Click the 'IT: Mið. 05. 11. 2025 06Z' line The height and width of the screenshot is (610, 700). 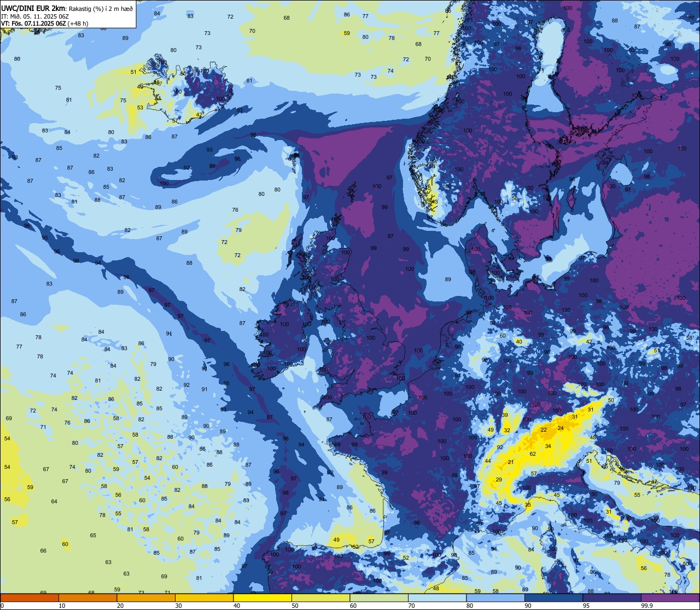tap(35, 16)
